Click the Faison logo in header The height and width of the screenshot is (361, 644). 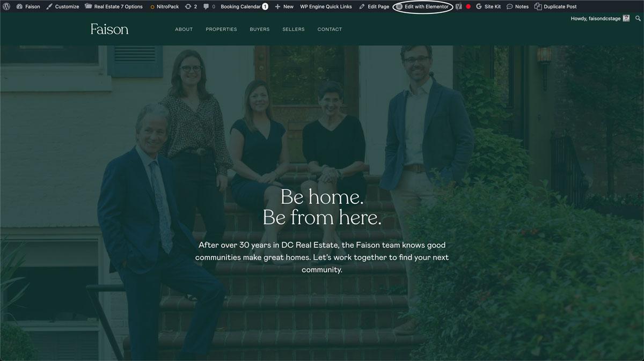pyautogui.click(x=109, y=29)
